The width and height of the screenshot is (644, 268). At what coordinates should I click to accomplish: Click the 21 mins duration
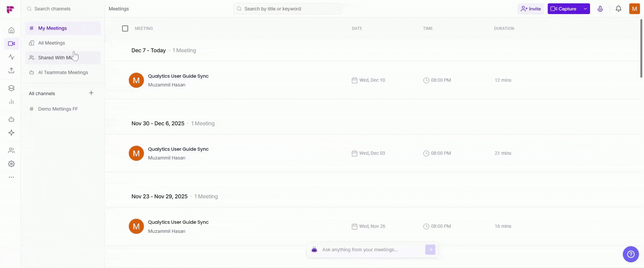click(x=503, y=153)
